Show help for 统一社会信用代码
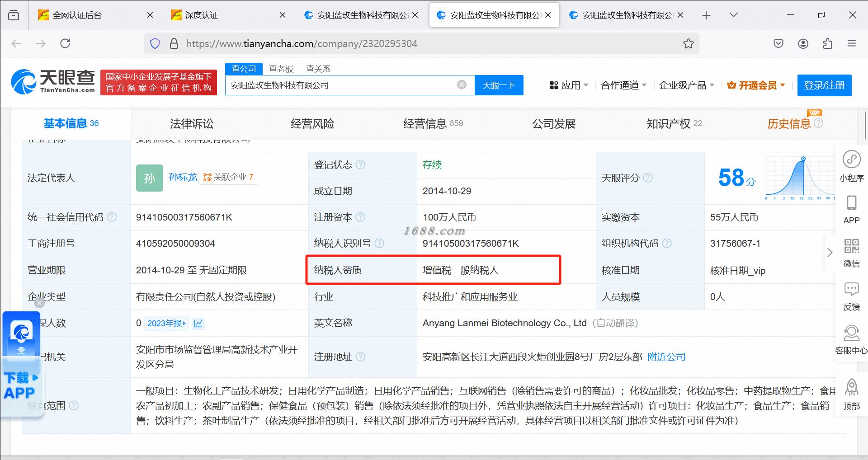868x460 pixels. pos(112,217)
